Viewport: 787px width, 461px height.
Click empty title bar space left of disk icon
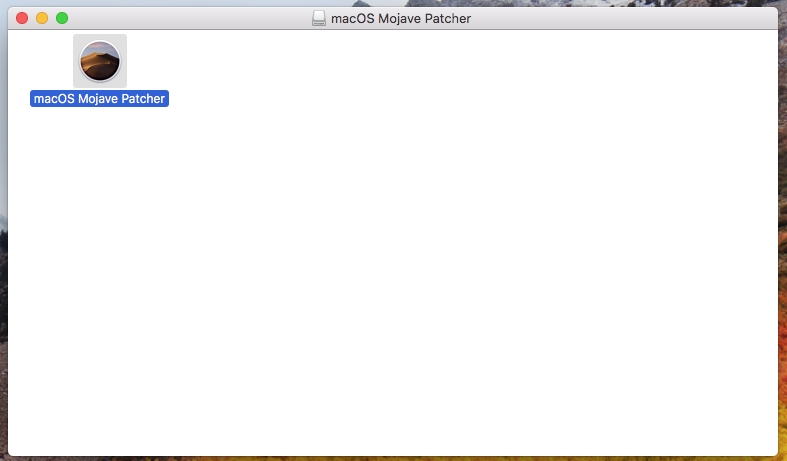191,18
